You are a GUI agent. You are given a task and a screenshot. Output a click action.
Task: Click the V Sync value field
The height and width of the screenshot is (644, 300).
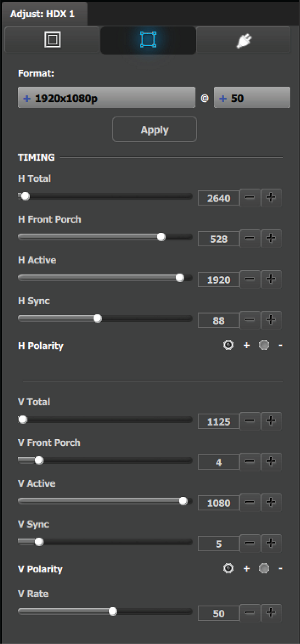218,544
